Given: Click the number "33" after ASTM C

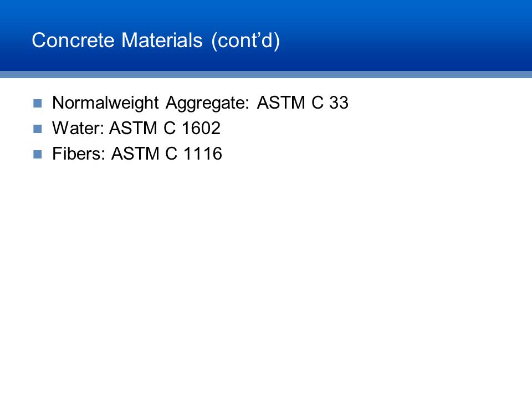Looking at the screenshot, I should tap(339, 103).
